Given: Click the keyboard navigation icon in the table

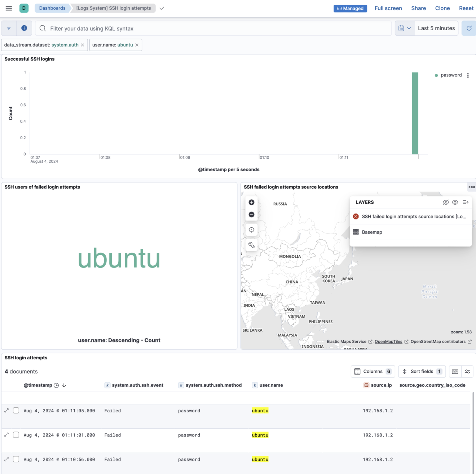Looking at the screenshot, I should (x=455, y=371).
